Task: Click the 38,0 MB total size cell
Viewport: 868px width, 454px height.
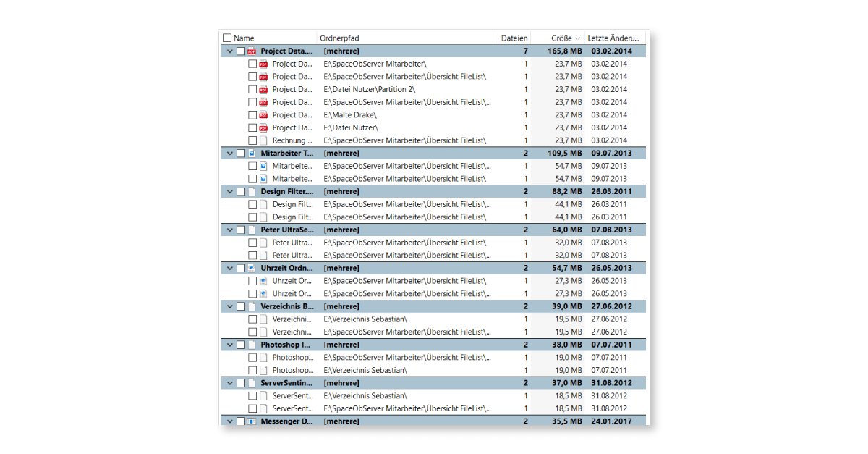Action: coord(567,345)
